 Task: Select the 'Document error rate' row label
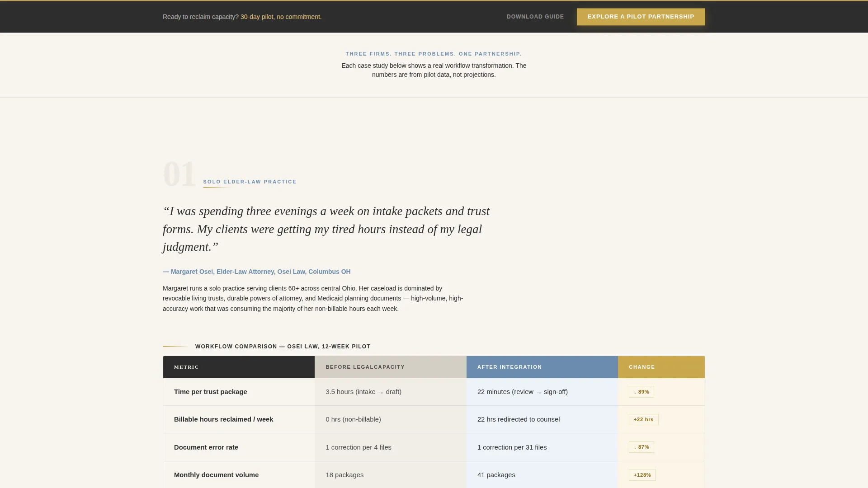pos(206,447)
